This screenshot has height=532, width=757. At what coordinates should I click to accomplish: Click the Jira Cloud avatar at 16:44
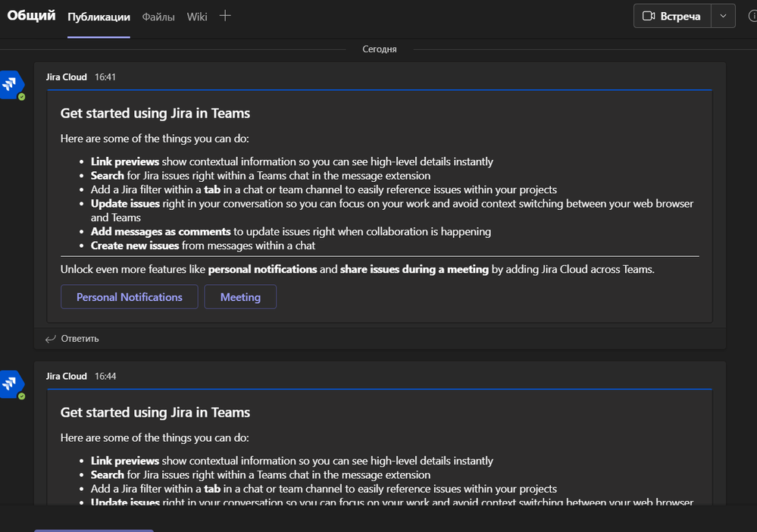pyautogui.click(x=11, y=384)
